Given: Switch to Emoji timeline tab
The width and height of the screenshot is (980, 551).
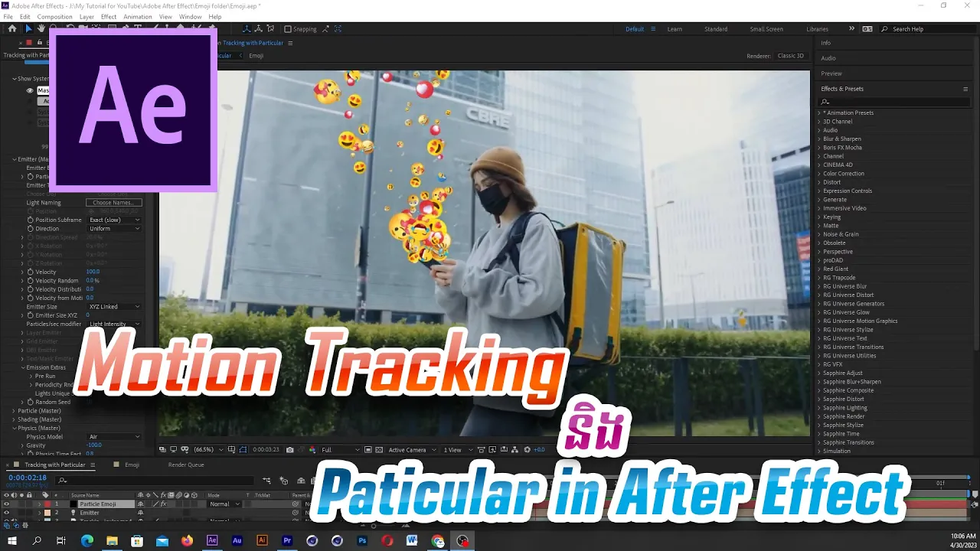Looking at the screenshot, I should coord(132,465).
